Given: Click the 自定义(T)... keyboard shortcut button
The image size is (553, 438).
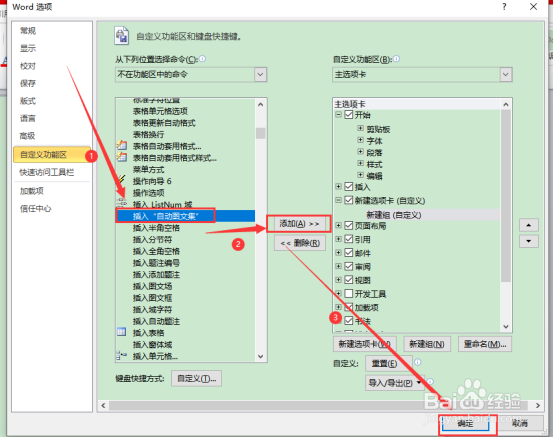Looking at the screenshot, I should click(196, 378).
